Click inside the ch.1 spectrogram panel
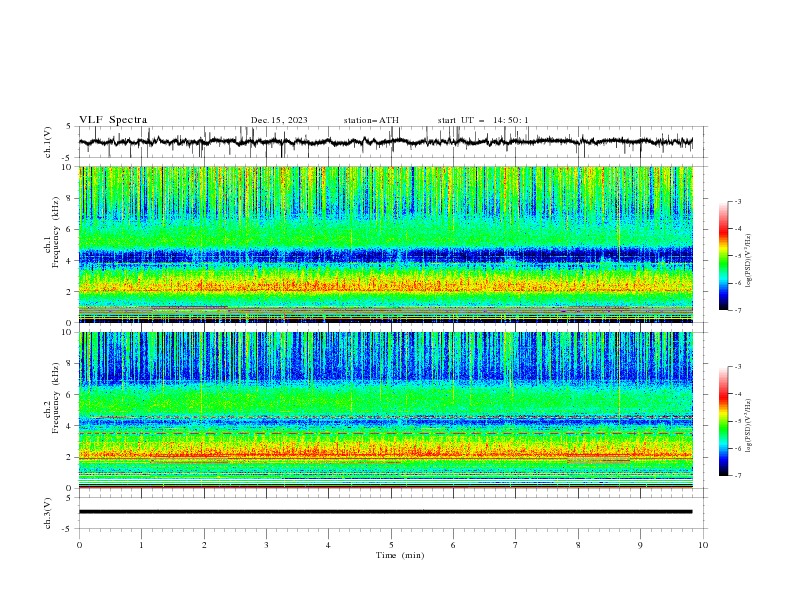The height and width of the screenshot is (612, 792). (385, 244)
